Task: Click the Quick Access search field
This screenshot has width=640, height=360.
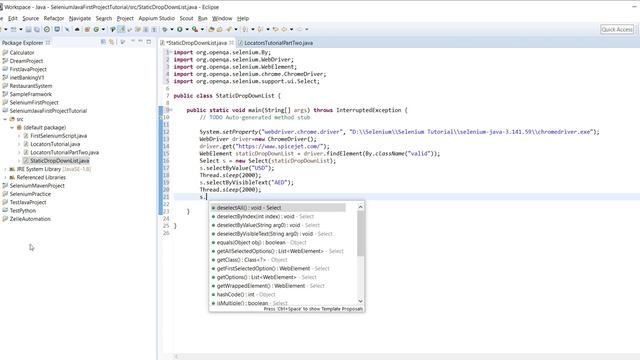Action: (x=617, y=29)
